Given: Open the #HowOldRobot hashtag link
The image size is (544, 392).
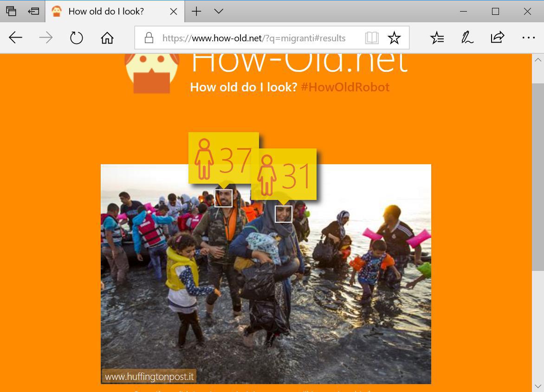Looking at the screenshot, I should pos(345,87).
